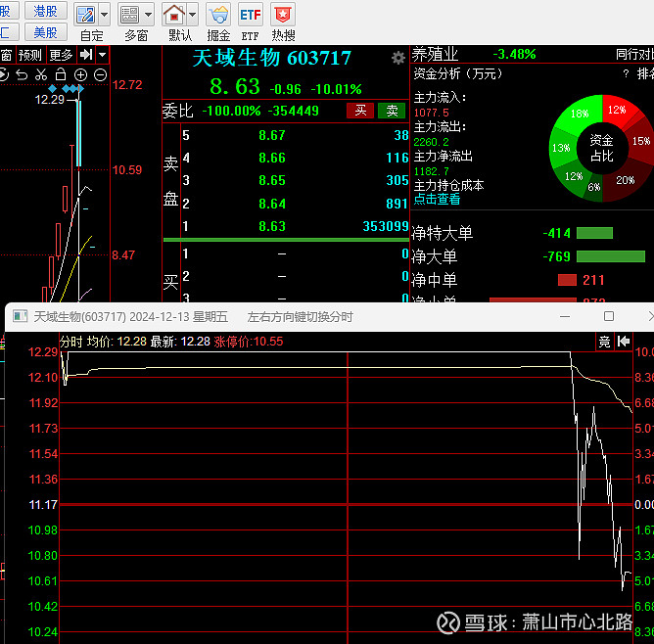
Task: Click the 资金占比 donut center label
Action: (602, 148)
